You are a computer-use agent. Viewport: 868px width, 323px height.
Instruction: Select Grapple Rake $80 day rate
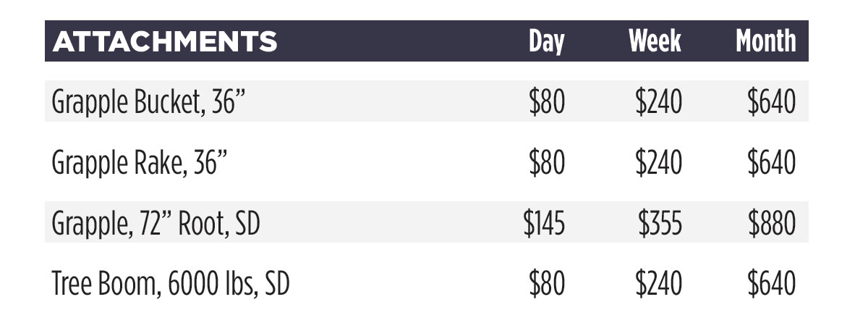pos(547,163)
